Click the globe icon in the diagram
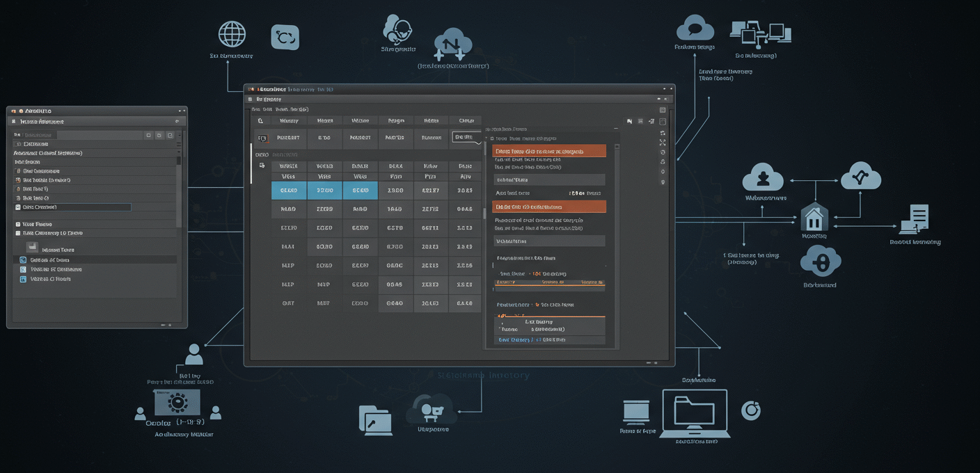980x473 pixels. click(x=232, y=34)
